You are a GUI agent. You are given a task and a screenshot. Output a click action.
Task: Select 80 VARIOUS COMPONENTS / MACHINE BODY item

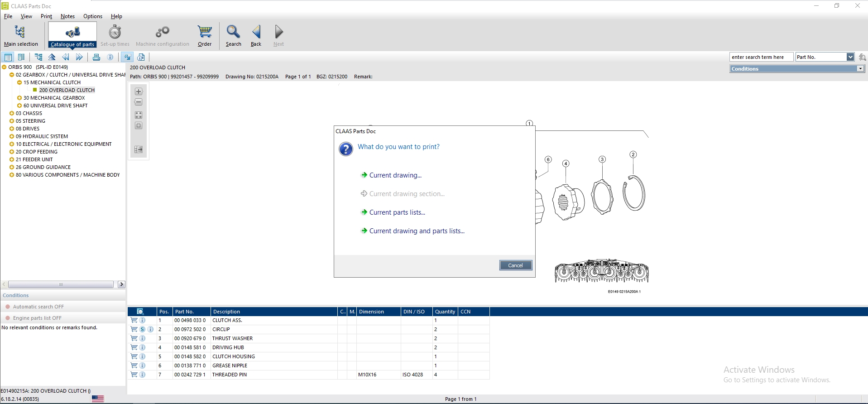point(68,175)
